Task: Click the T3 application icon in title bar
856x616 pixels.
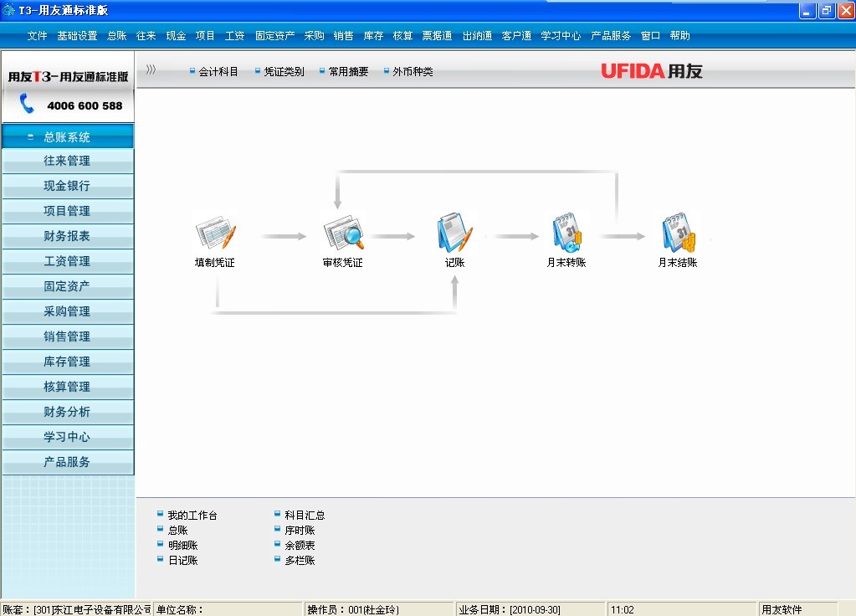Action: click(8, 10)
